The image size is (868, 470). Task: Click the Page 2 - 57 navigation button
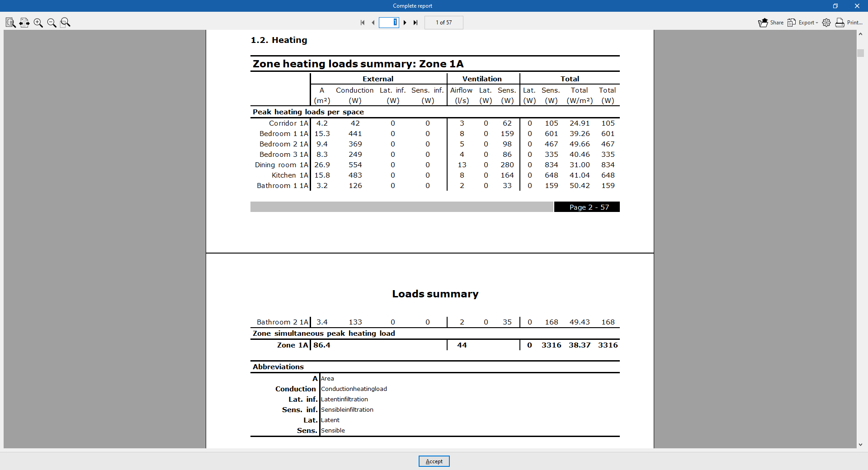coord(586,207)
